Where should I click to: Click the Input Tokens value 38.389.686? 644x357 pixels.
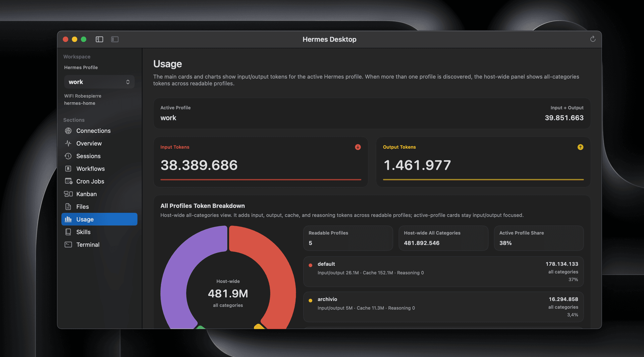(199, 165)
